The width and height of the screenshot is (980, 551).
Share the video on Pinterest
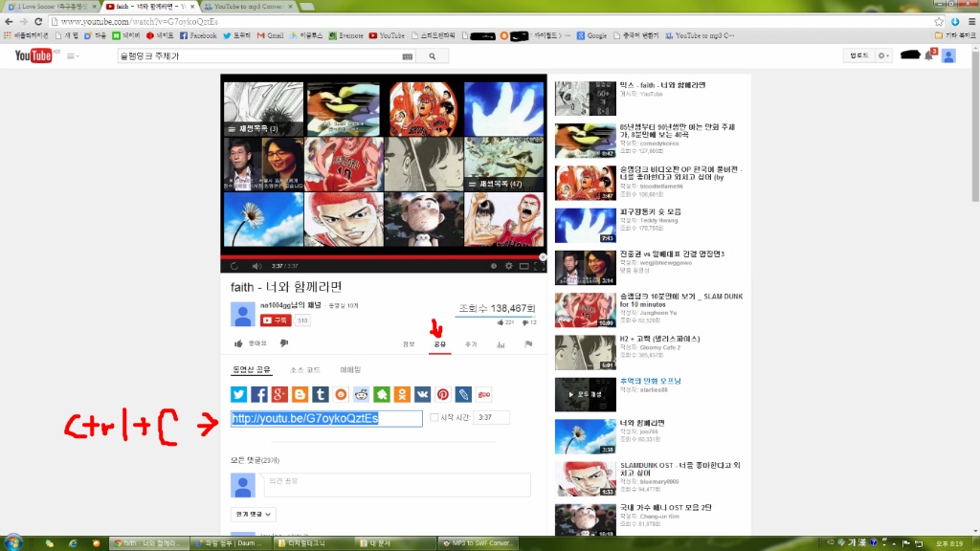(443, 393)
